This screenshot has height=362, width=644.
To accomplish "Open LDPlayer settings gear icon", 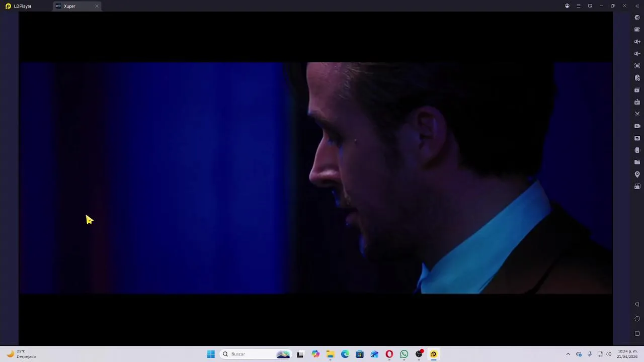I will 637,18.
